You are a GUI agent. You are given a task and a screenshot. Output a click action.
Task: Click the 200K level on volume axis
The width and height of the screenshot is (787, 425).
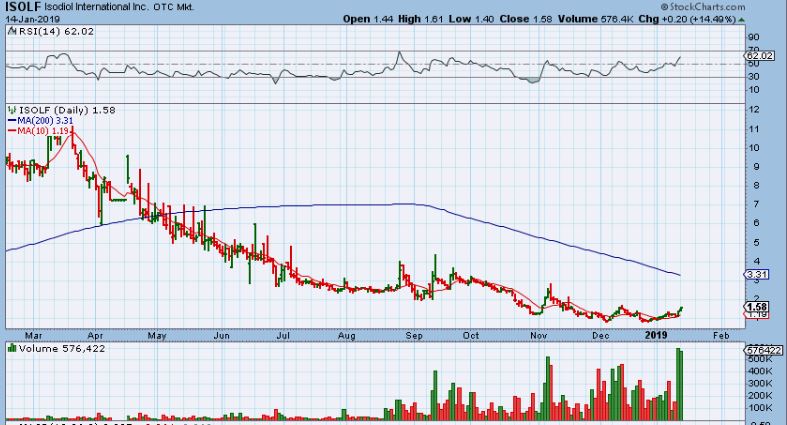[x=760, y=395]
